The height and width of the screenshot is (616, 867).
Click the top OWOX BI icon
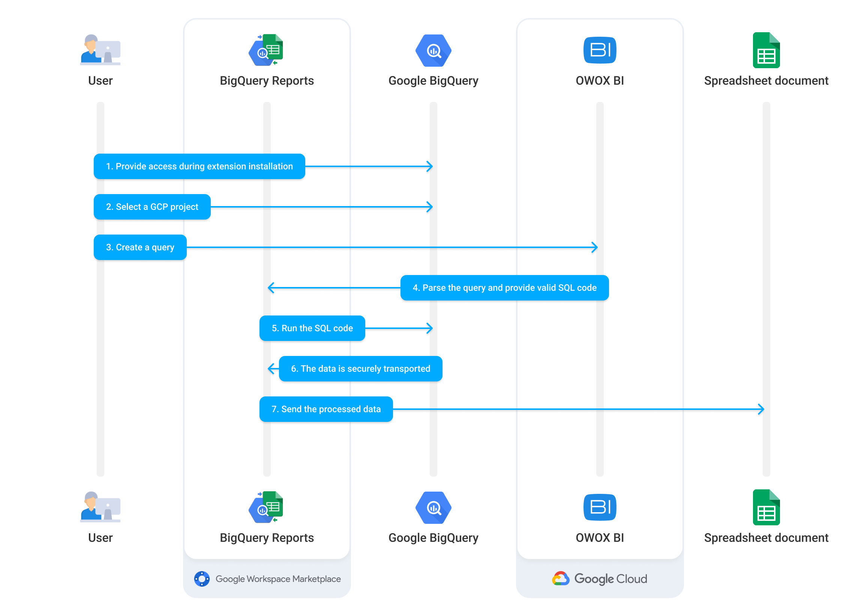599,50
